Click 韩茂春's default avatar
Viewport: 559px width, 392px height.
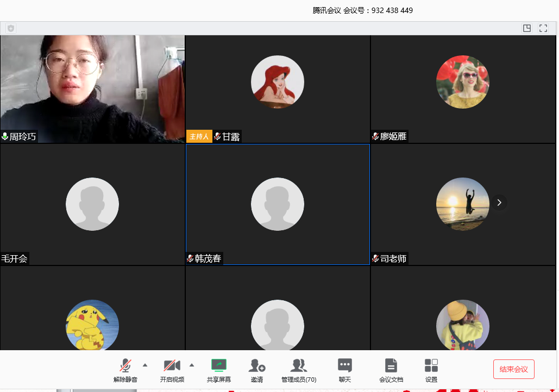pos(278,204)
